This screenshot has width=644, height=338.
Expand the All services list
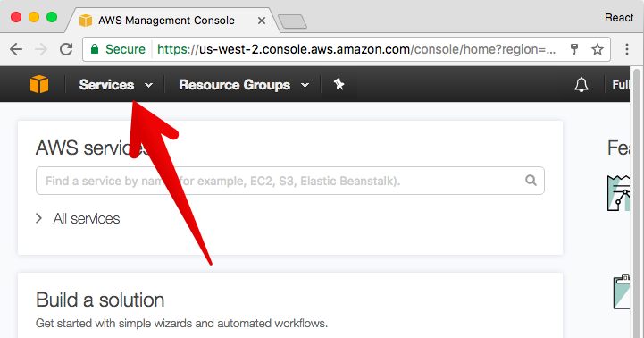click(x=78, y=218)
